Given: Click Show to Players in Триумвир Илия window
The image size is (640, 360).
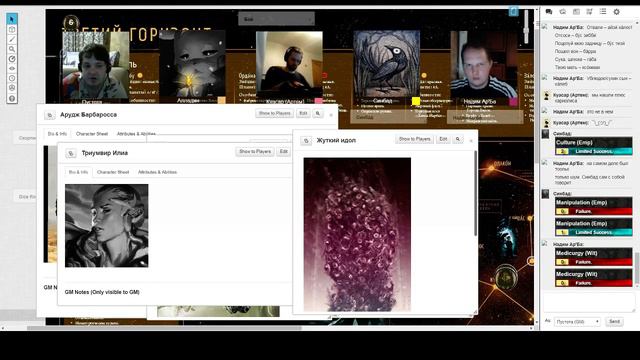Looking at the screenshot, I should [x=255, y=151].
